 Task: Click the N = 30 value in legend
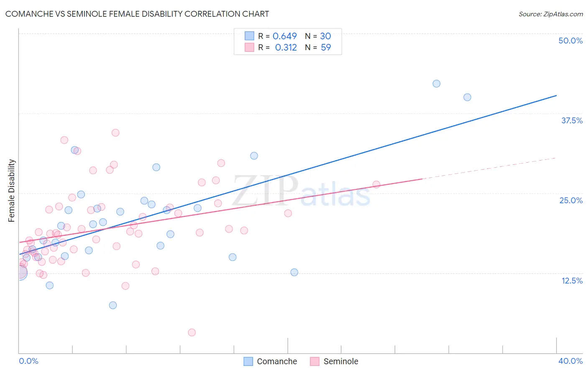point(318,36)
